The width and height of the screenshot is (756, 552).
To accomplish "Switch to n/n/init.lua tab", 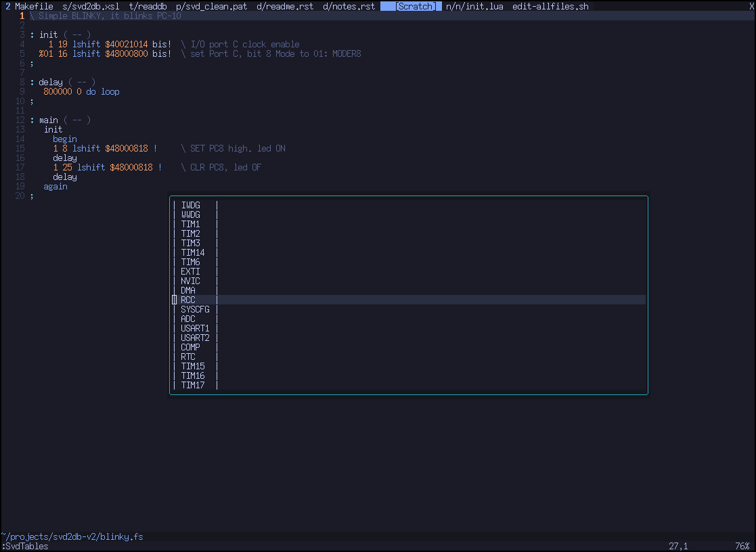I will (x=474, y=6).
